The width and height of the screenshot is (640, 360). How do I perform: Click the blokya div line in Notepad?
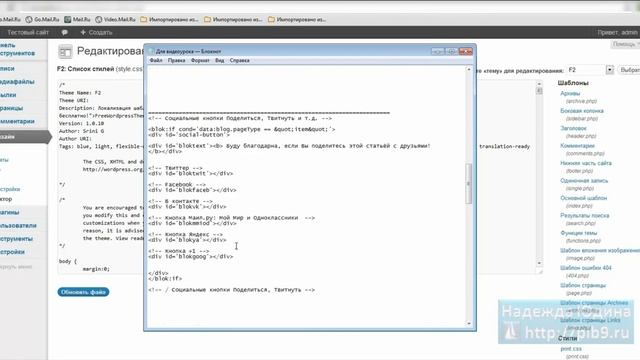pos(187,240)
